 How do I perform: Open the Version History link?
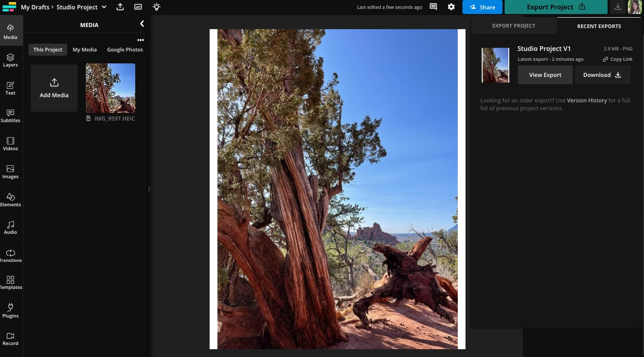[x=587, y=100]
